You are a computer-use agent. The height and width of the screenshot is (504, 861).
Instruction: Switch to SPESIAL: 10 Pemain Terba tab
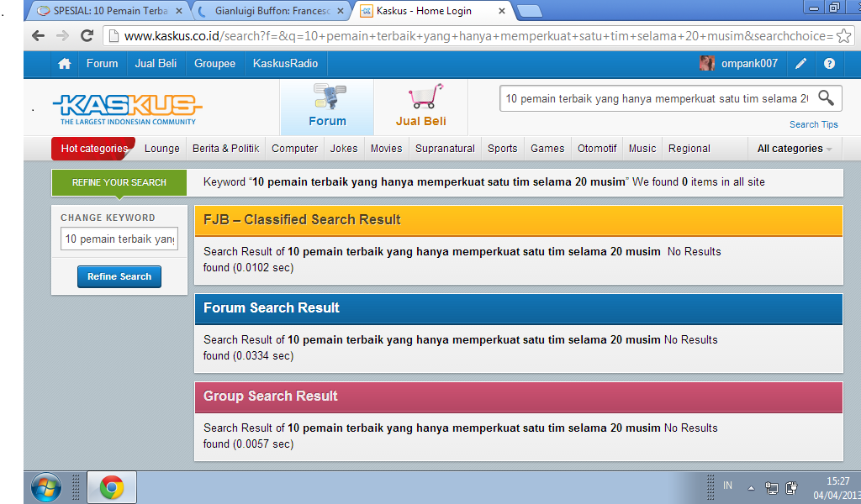(110, 11)
